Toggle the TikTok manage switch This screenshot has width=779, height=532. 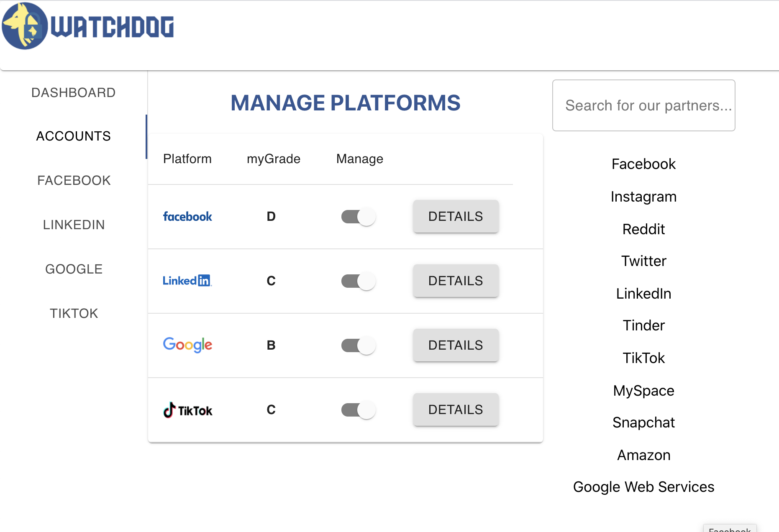pyautogui.click(x=359, y=410)
